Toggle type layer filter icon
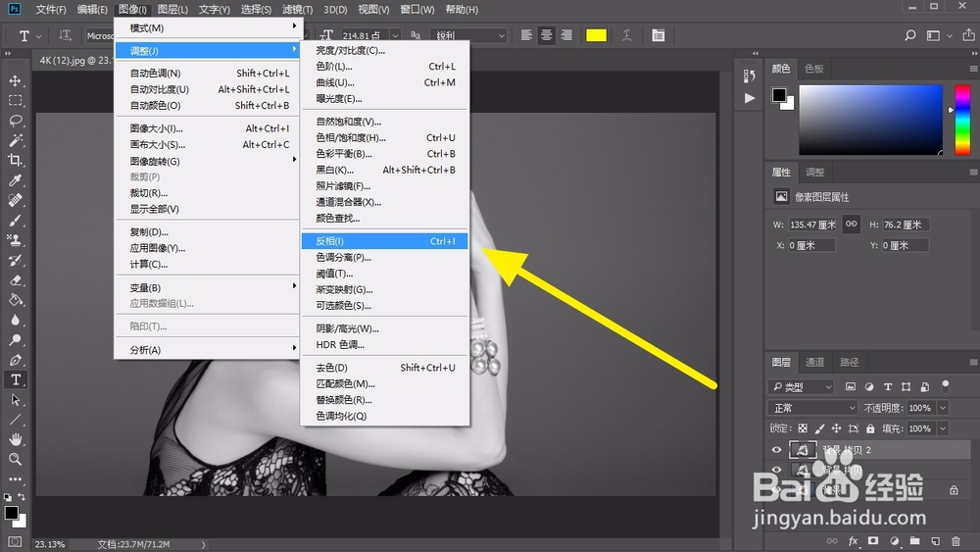The height and width of the screenshot is (552, 980). tap(888, 387)
